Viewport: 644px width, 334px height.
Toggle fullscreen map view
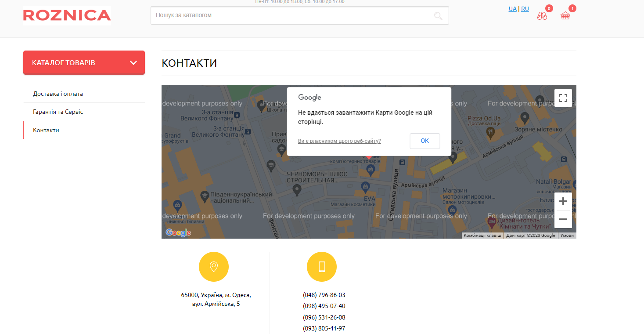pos(563,98)
